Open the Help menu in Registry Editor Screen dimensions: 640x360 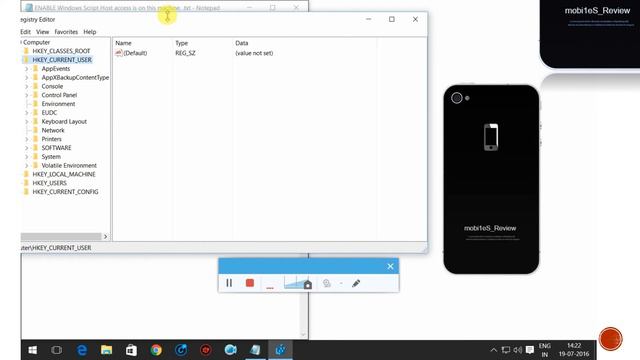(x=90, y=32)
